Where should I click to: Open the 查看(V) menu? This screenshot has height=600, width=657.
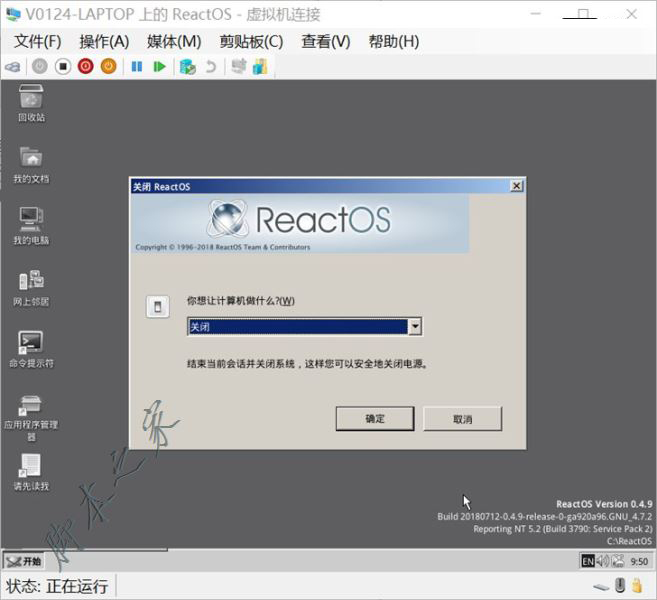pyautogui.click(x=326, y=41)
